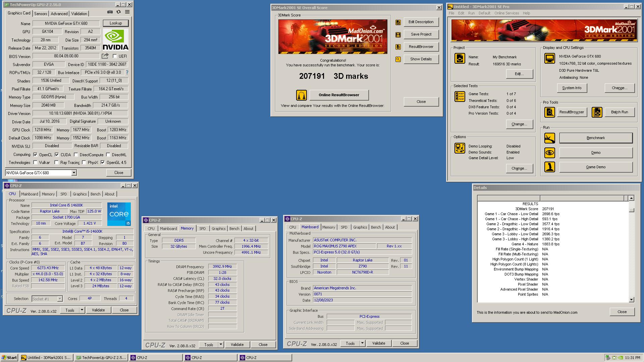The image size is (644, 362).
Task: Toggle UEFI checkbox in GPU-Z
Action: coord(115,56)
